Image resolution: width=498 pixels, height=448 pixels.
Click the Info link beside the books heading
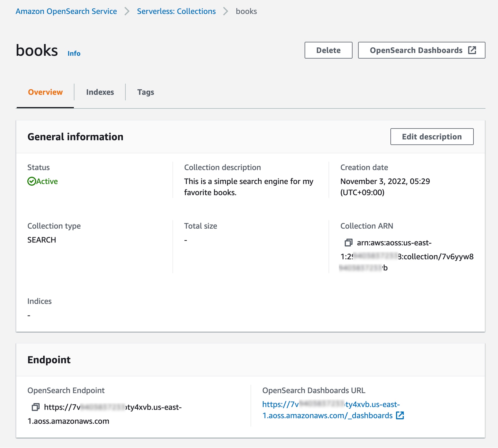pyautogui.click(x=74, y=53)
